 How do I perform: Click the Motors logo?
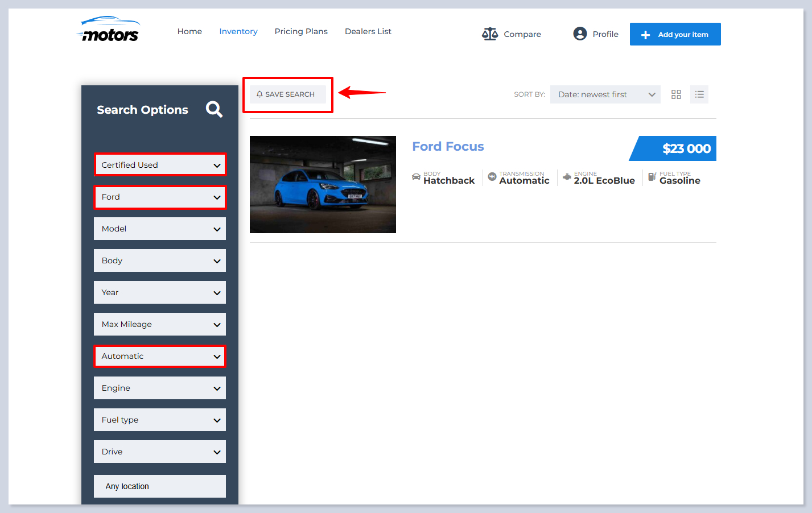pos(109,30)
